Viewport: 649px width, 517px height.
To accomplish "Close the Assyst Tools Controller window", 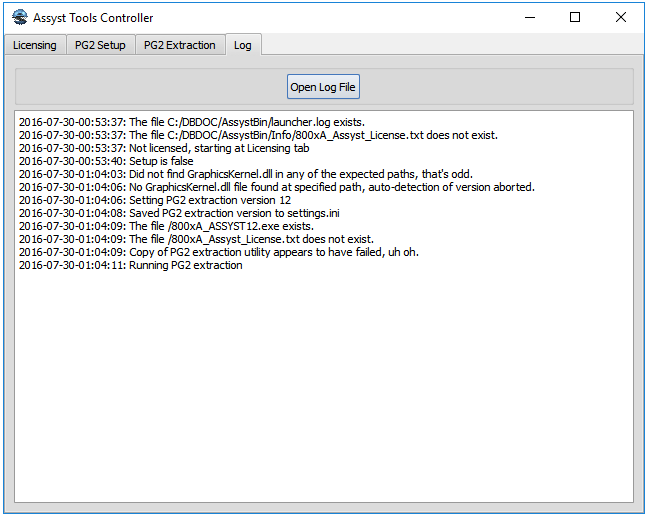I will coord(621,17).
